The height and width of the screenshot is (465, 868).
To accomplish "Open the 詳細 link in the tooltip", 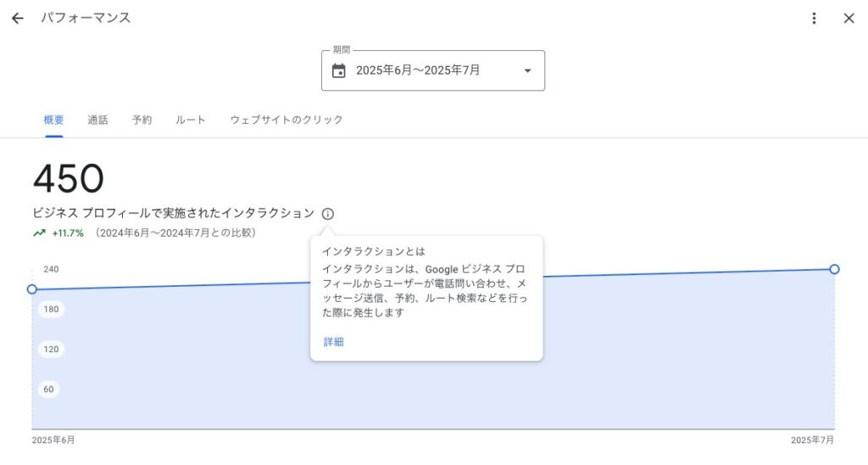I will click(334, 342).
